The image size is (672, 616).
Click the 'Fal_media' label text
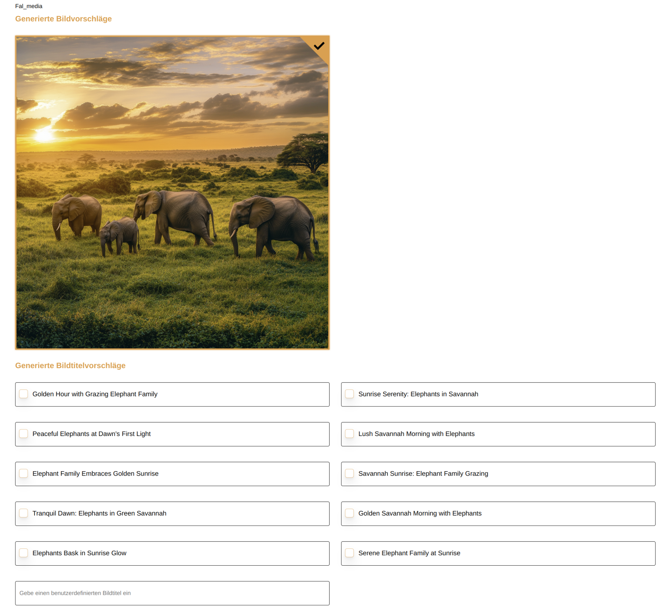pyautogui.click(x=29, y=6)
